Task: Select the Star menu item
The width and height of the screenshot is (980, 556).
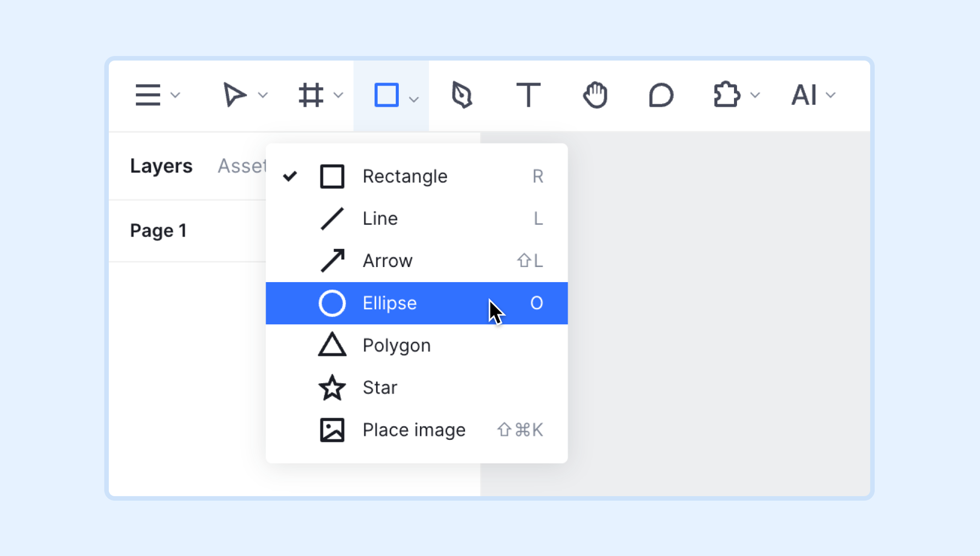Action: [416, 387]
